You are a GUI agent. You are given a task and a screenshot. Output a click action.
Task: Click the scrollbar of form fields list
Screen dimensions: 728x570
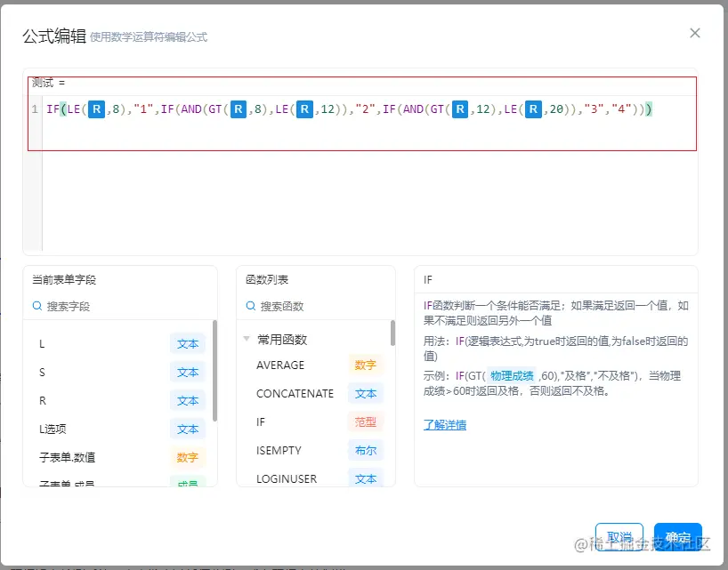tap(214, 371)
